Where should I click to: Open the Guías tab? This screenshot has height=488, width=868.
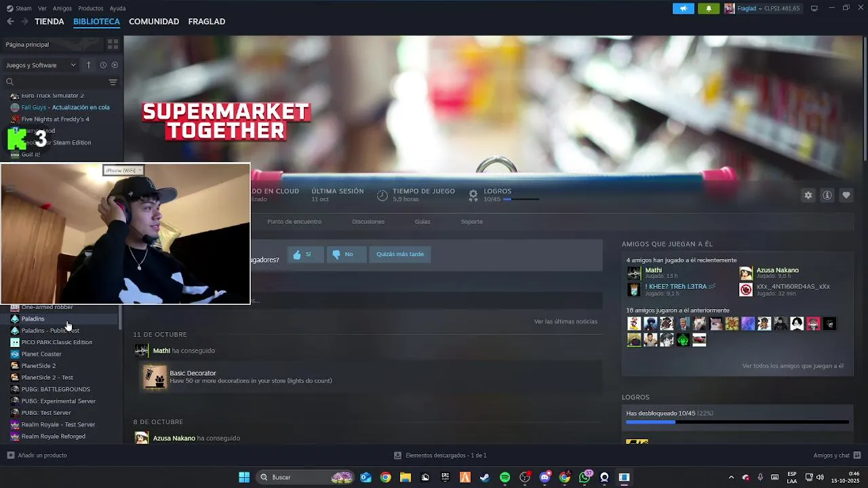[x=422, y=222]
